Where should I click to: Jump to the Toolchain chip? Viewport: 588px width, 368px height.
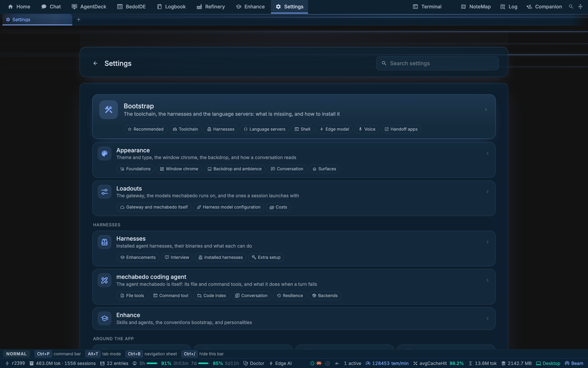point(185,129)
